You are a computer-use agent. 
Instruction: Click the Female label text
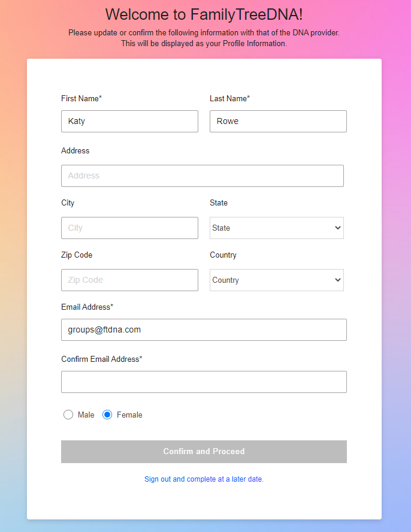click(129, 415)
